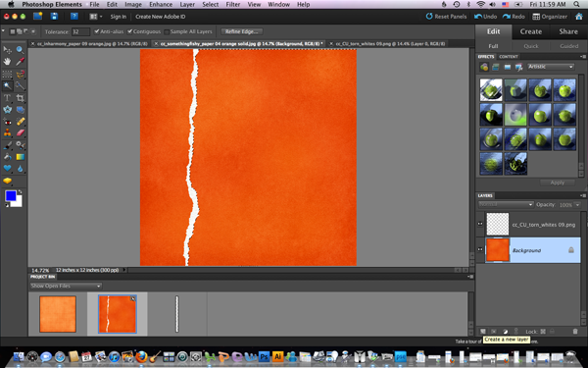Click the adjustment layer half-circle icon
The height and width of the screenshot is (368, 588).
(x=505, y=332)
